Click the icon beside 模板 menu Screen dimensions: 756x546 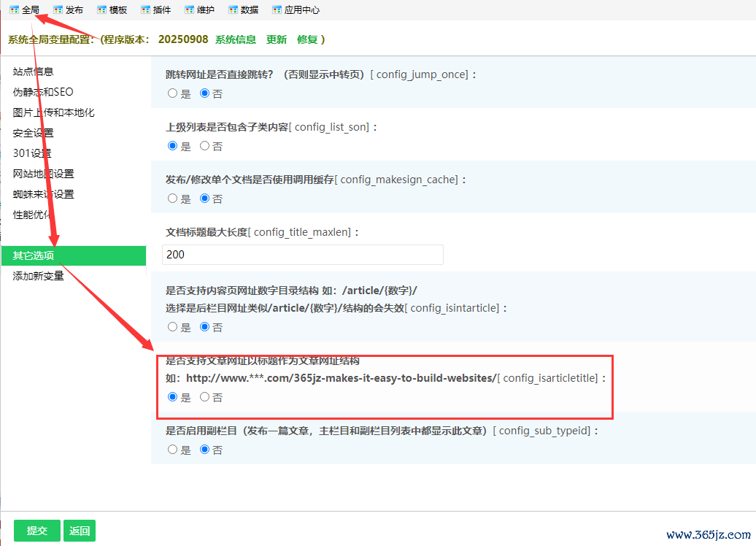click(101, 10)
